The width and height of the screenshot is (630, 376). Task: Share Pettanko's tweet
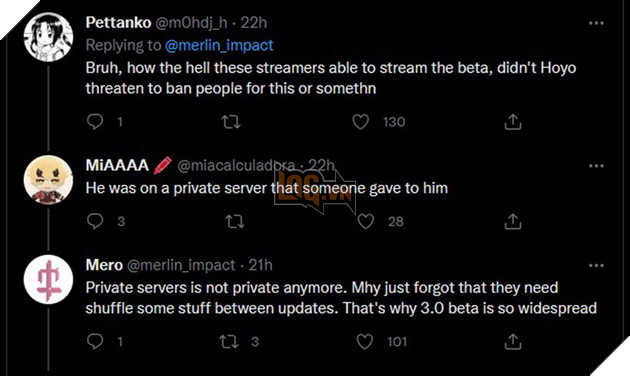(513, 122)
